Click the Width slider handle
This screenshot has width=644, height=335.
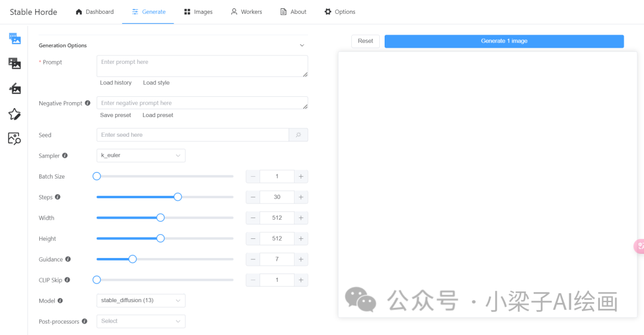point(160,218)
